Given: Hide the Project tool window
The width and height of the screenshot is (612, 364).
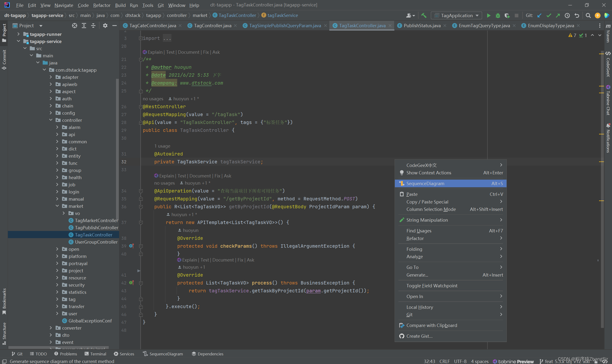Looking at the screenshot, I should tap(115, 26).
